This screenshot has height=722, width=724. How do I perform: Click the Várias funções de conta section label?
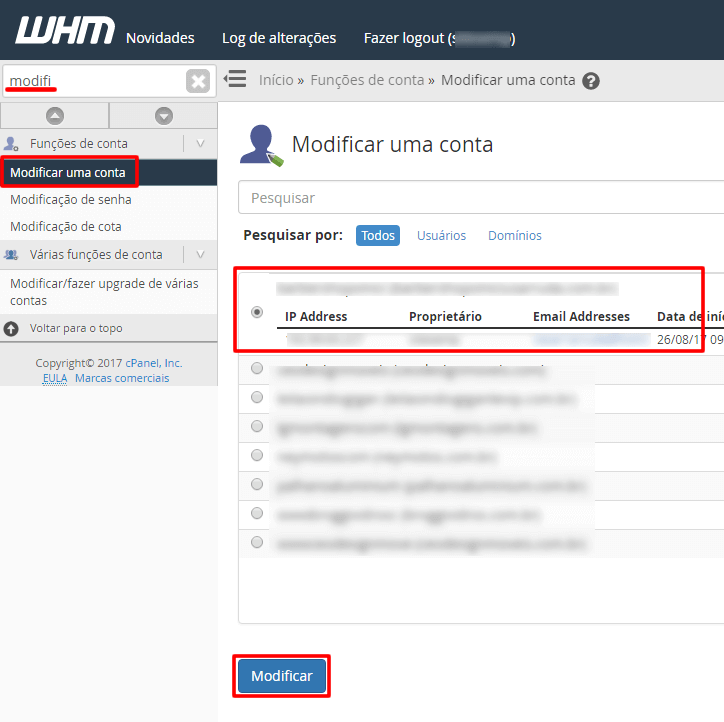pos(96,254)
